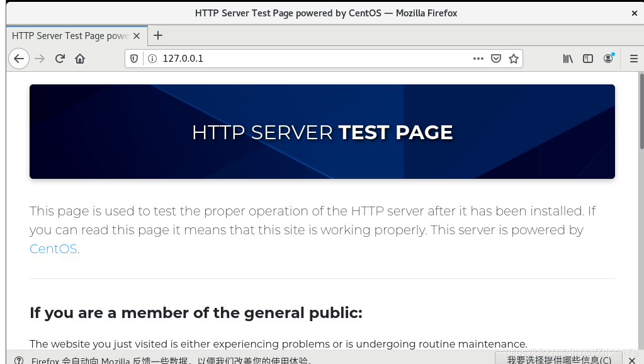
Task: Click the HTTP SERVER TEST PAGE banner
Action: (322, 132)
